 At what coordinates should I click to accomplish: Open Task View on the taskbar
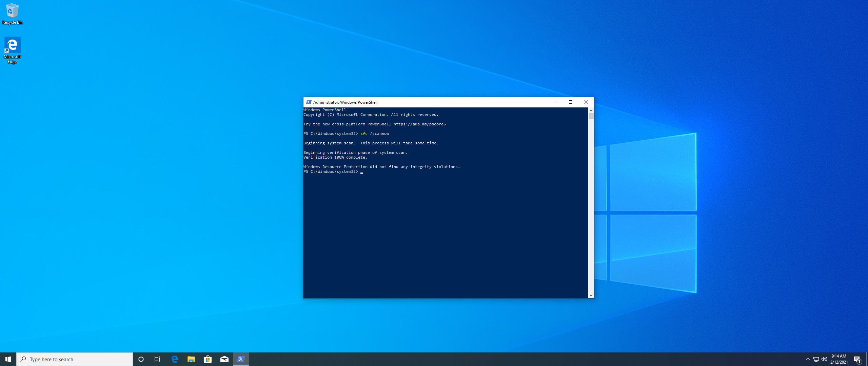[x=157, y=359]
